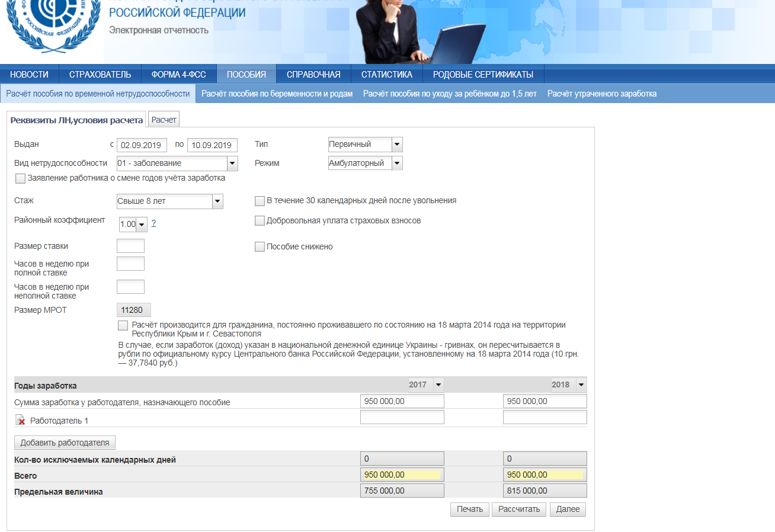Viewport: 775px width, 532px height.
Task: Open the ФОРМА 4-ФСС menu
Action: coord(178,75)
